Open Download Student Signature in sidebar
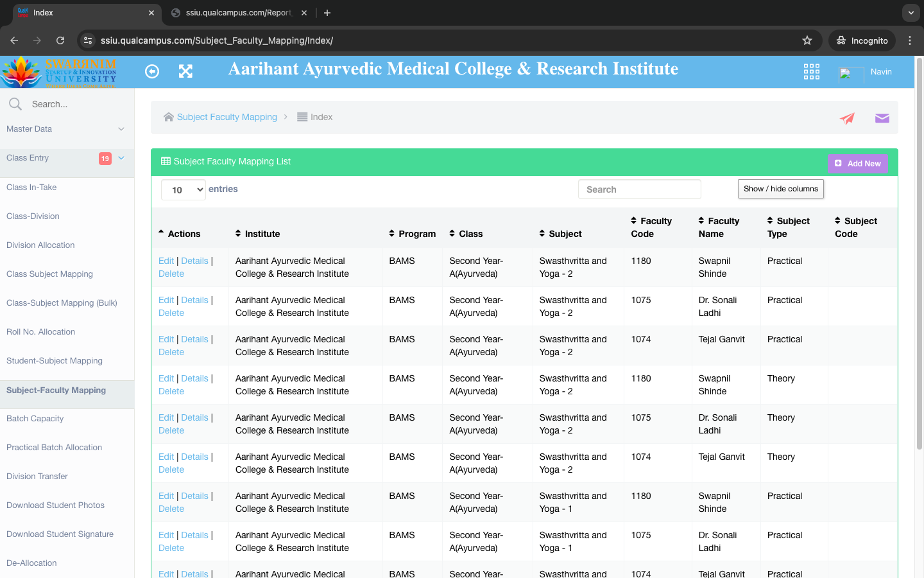 click(x=60, y=534)
